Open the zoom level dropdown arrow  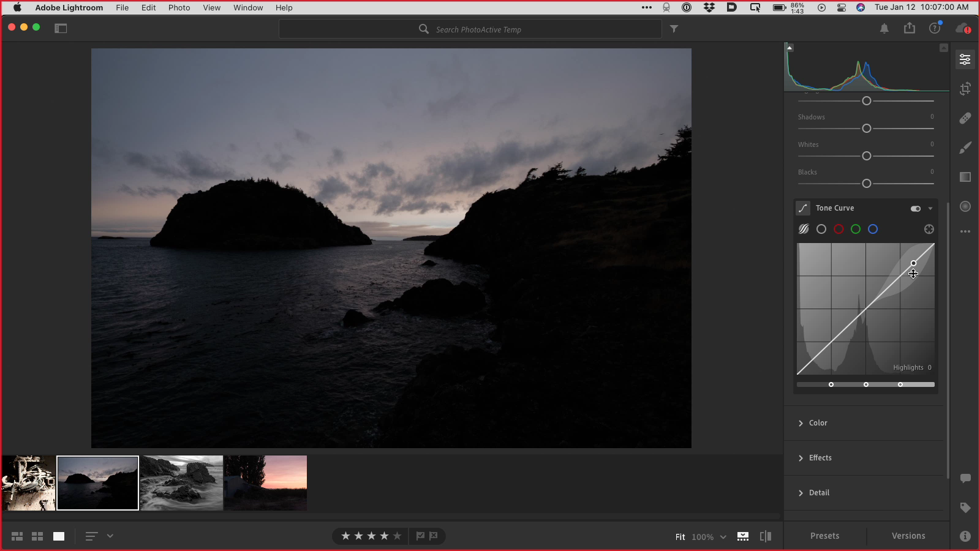pos(723,537)
